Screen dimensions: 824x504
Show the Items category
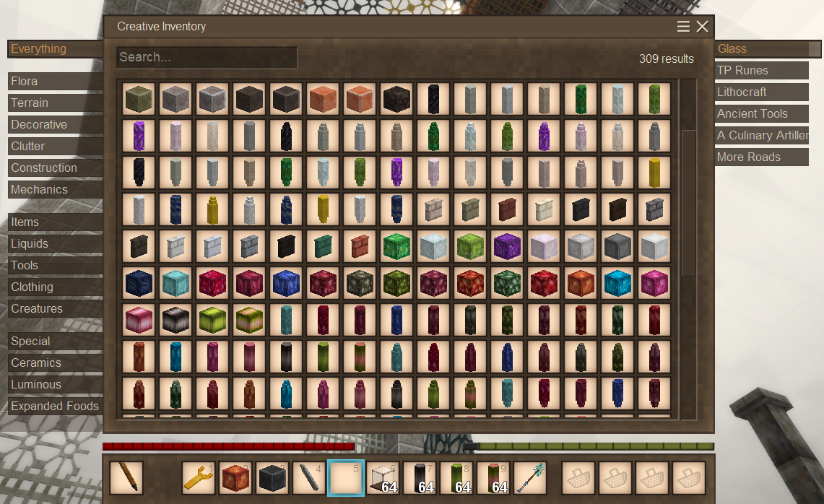pyautogui.click(x=55, y=222)
